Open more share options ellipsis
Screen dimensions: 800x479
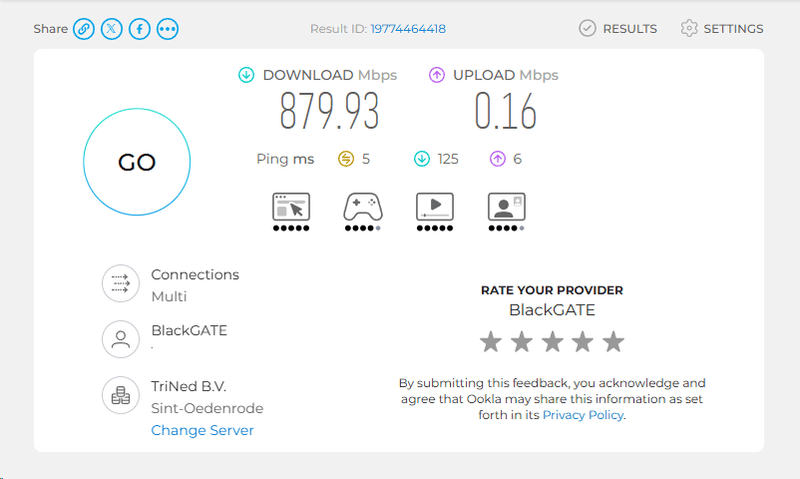(x=167, y=29)
